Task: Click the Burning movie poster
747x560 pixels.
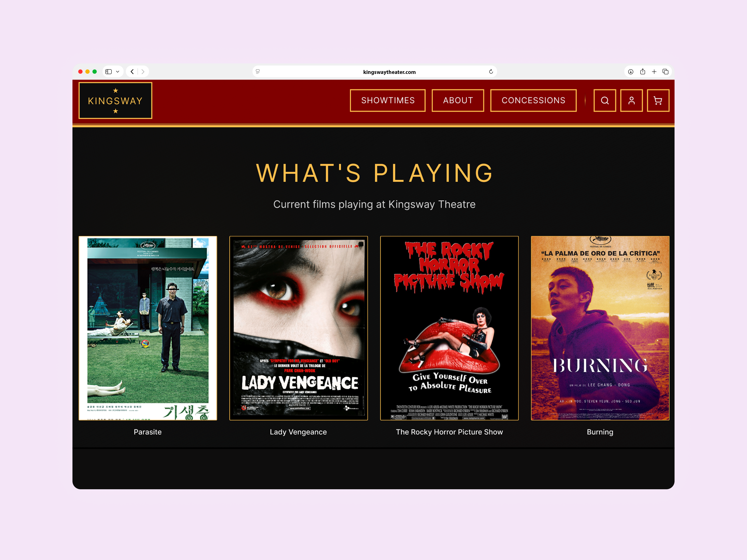Action: (x=600, y=328)
